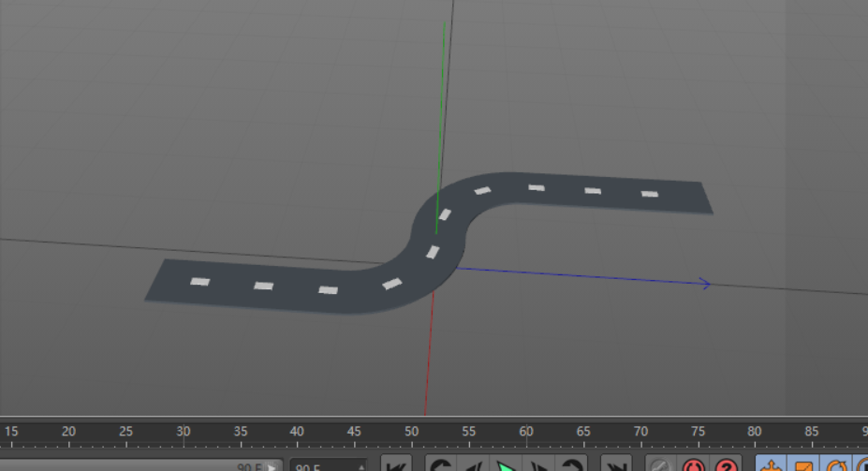Select the red X-axis line in the viewport
This screenshot has height=471, width=868.
[x=429, y=354]
